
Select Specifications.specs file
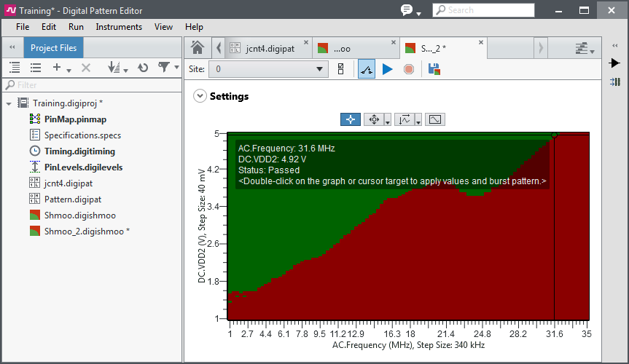[x=82, y=135]
